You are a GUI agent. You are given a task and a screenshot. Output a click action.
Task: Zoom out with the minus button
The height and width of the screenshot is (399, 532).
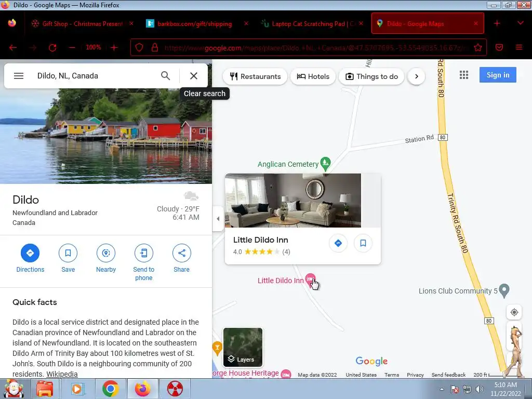pyautogui.click(x=72, y=47)
